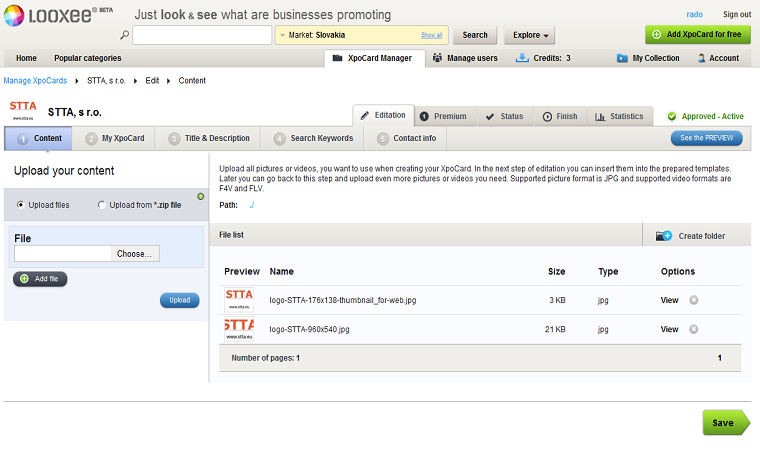This screenshot has width=760, height=450.
Task: Select the Content step tab
Action: click(38, 138)
